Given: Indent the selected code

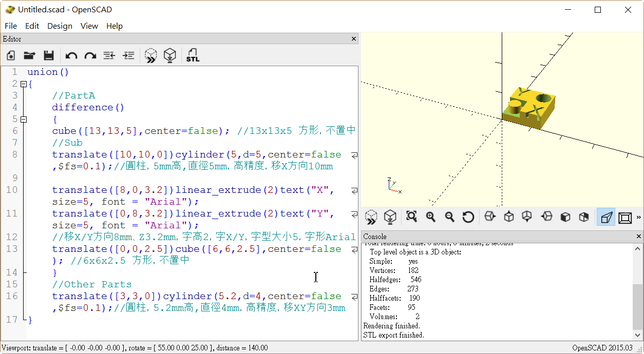Looking at the screenshot, I should click(x=128, y=55).
